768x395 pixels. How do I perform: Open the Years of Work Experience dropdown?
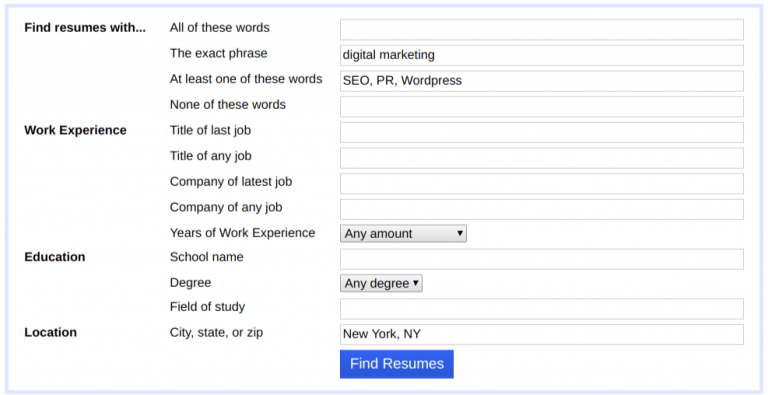coord(403,234)
